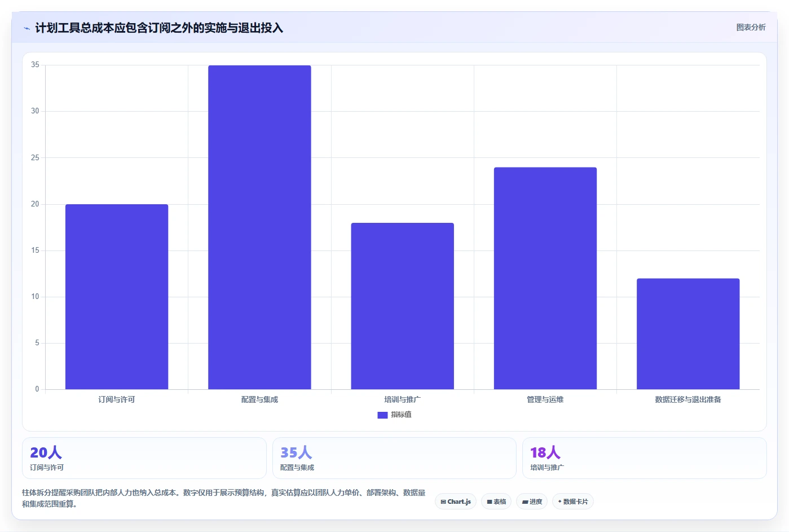Select the Chart.js tag chip
This screenshot has width=789, height=532.
pyautogui.click(x=456, y=502)
